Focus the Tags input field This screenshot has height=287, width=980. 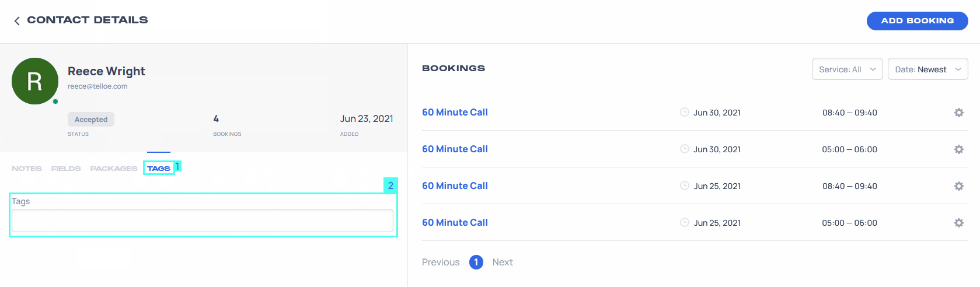pyautogui.click(x=203, y=220)
